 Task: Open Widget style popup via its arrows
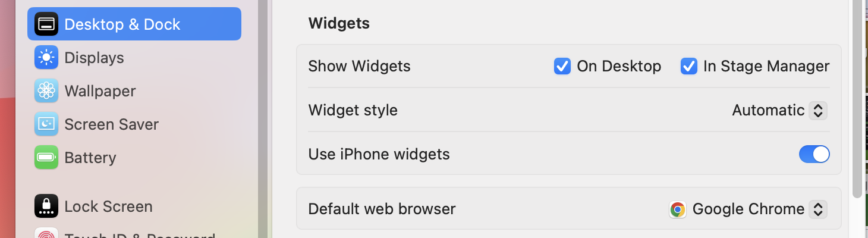818,111
